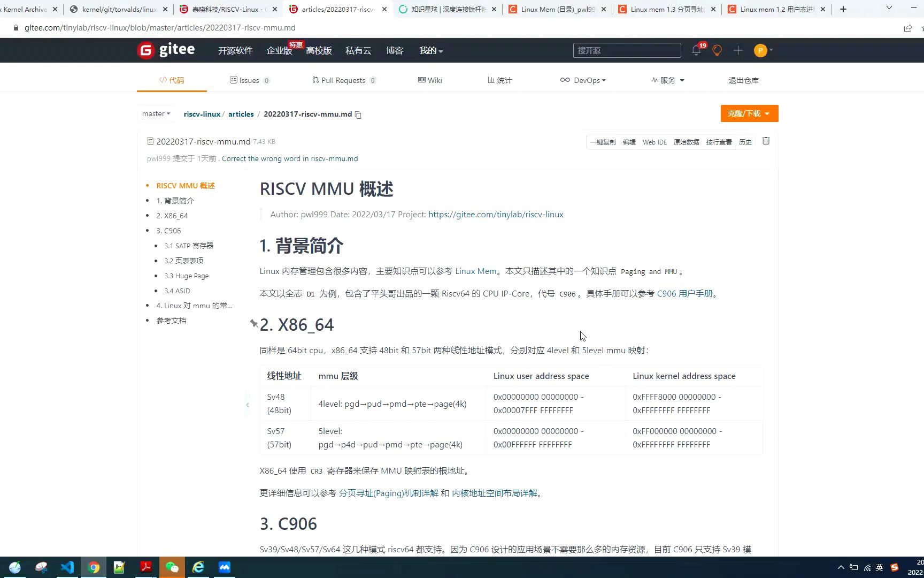The width and height of the screenshot is (924, 578).
Task: Click the Gitee logo
Action: 166,50
